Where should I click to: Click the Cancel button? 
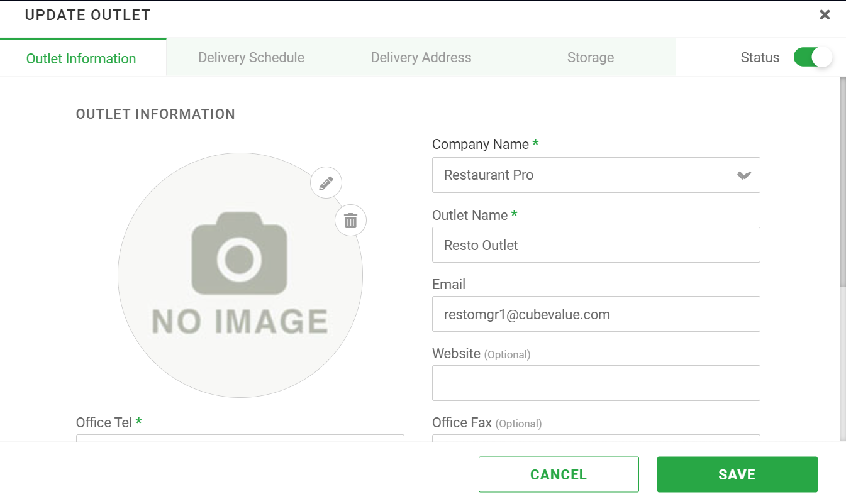[x=558, y=474]
